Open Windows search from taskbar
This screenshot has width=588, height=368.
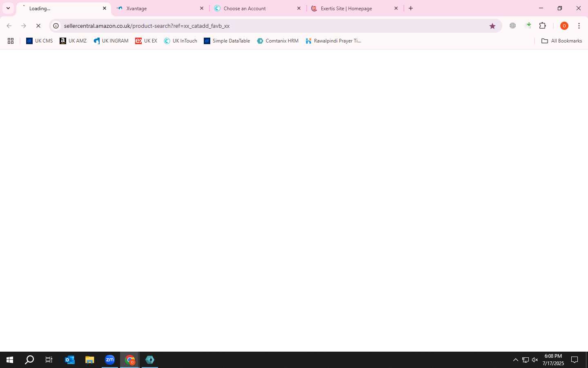(x=29, y=360)
